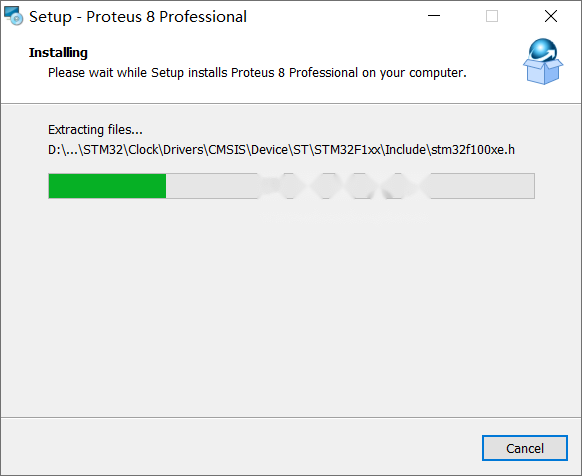The image size is (582, 476).
Task: Click the 'Please wait while Setup installs' text
Action: point(139,73)
